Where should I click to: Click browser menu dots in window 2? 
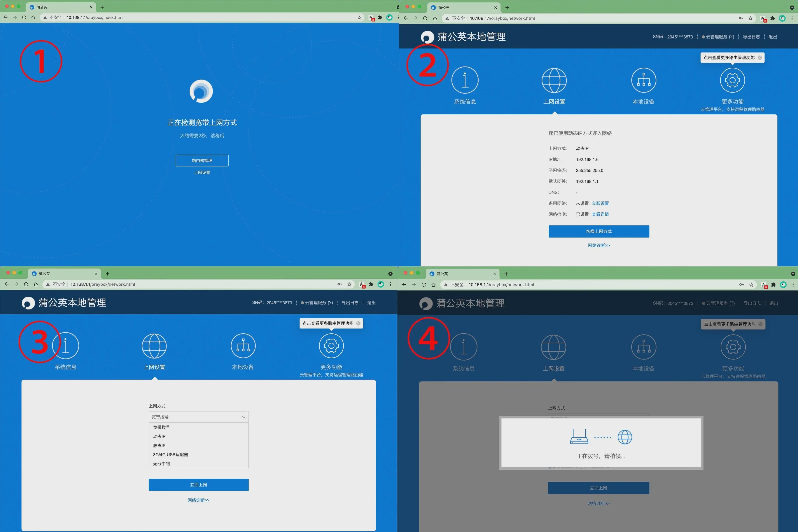(792, 18)
